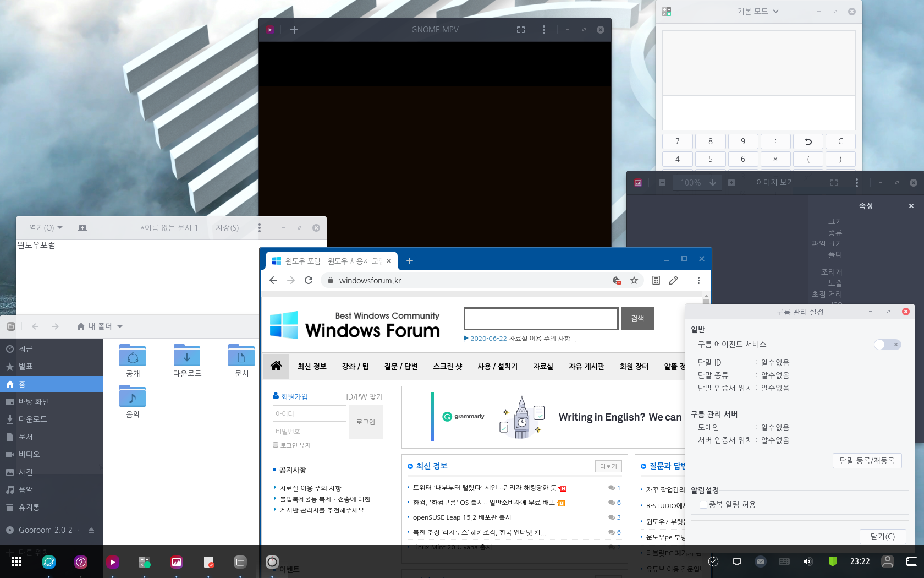
Task: Click the calculator division key
Action: (x=776, y=141)
